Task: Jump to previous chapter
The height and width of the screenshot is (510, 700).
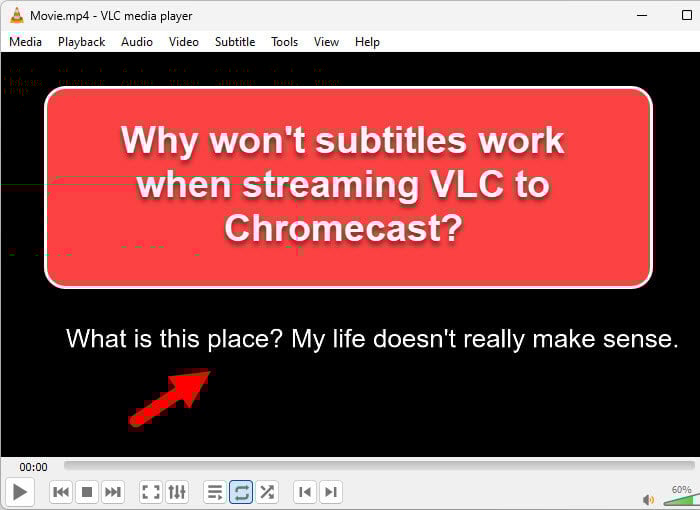Action: pos(305,492)
